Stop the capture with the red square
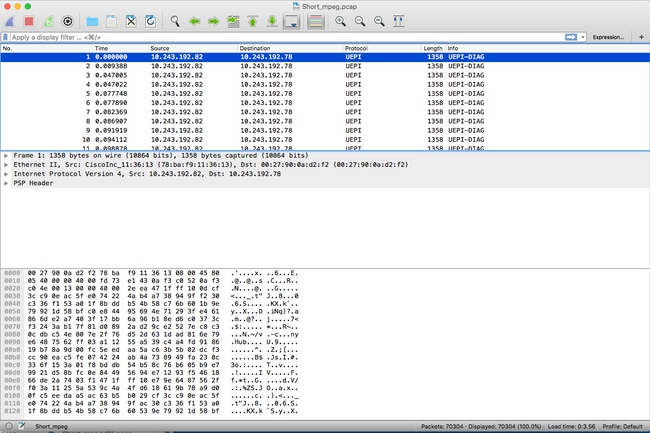This screenshot has height=433, width=650. (x=29, y=21)
